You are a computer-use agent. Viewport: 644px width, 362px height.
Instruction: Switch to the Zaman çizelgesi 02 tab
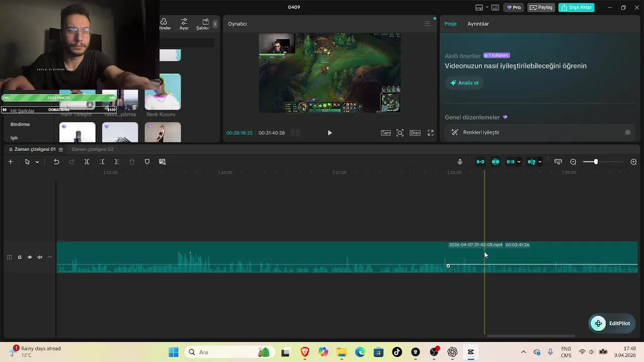click(92, 149)
